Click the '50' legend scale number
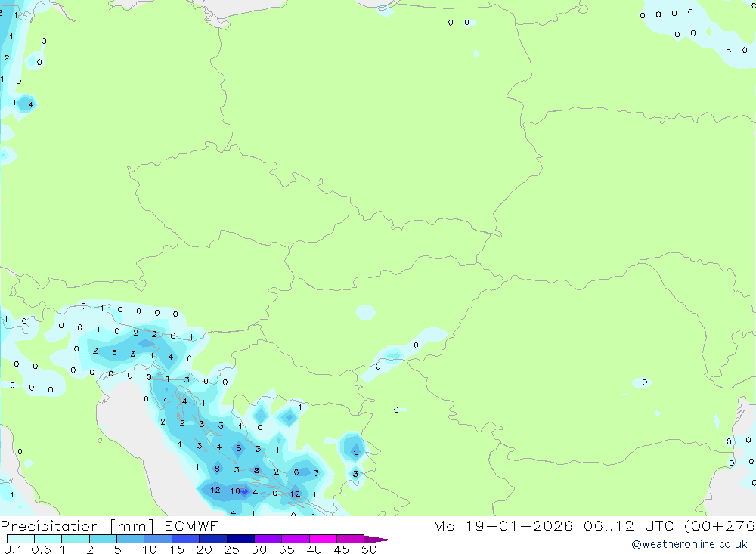The height and width of the screenshot is (554, 756). click(369, 549)
